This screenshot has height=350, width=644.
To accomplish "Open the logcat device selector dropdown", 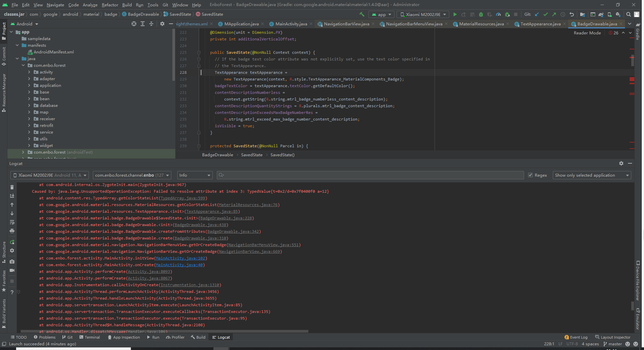I will pos(49,175).
